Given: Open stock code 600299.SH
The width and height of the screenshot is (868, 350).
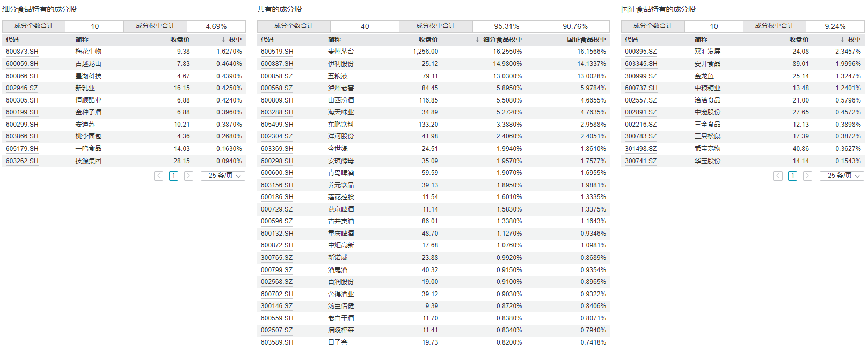Looking at the screenshot, I should click(x=22, y=125).
